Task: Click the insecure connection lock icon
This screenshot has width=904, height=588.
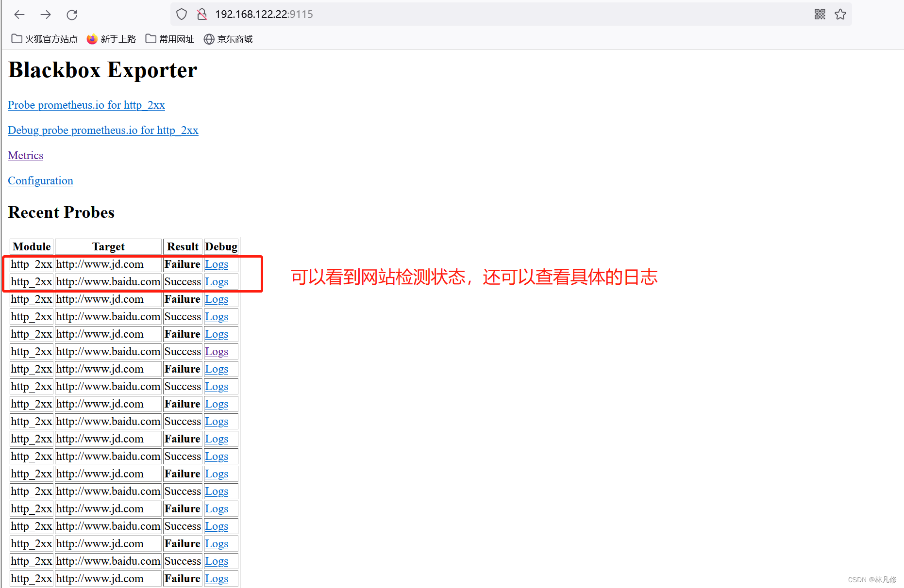Action: [x=202, y=14]
